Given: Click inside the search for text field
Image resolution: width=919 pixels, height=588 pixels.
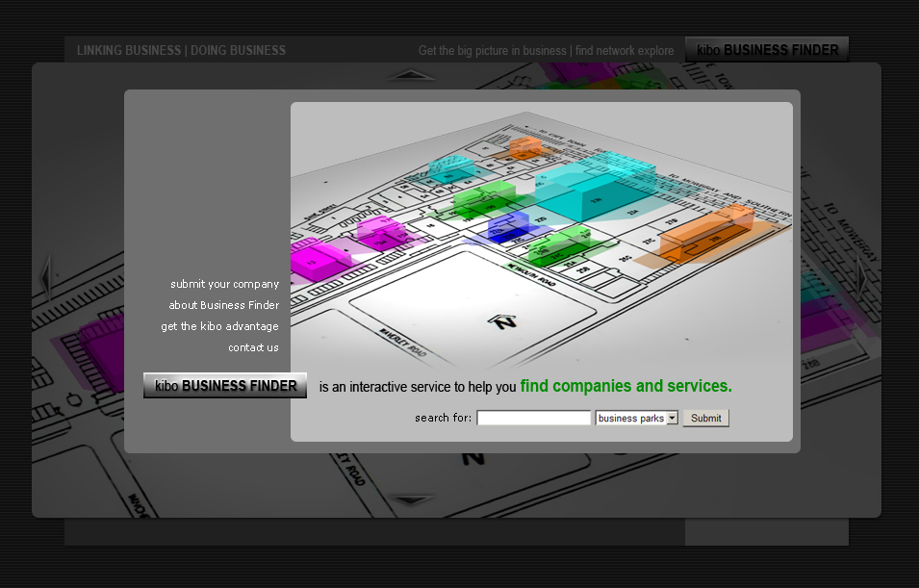Looking at the screenshot, I should coord(533,419).
